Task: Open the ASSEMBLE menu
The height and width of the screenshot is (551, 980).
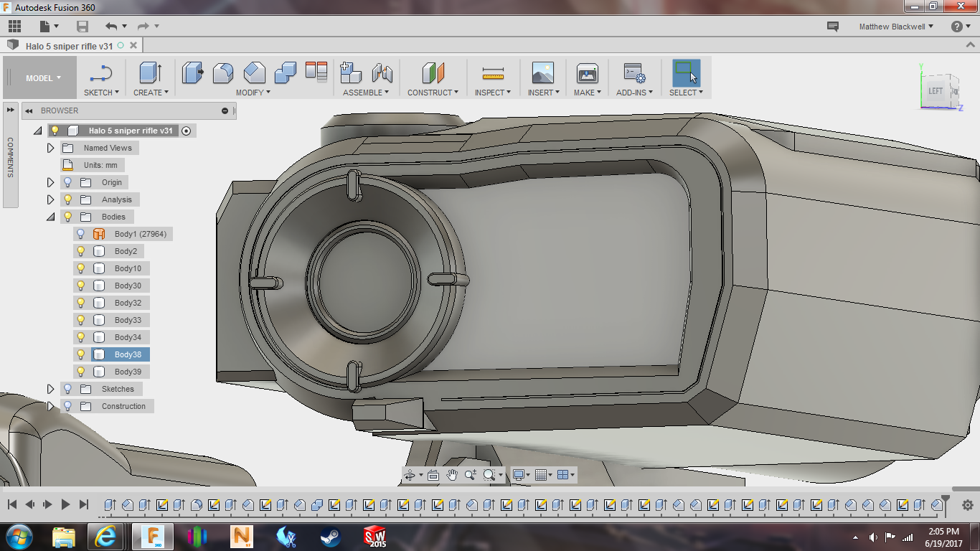Action: 366,93
